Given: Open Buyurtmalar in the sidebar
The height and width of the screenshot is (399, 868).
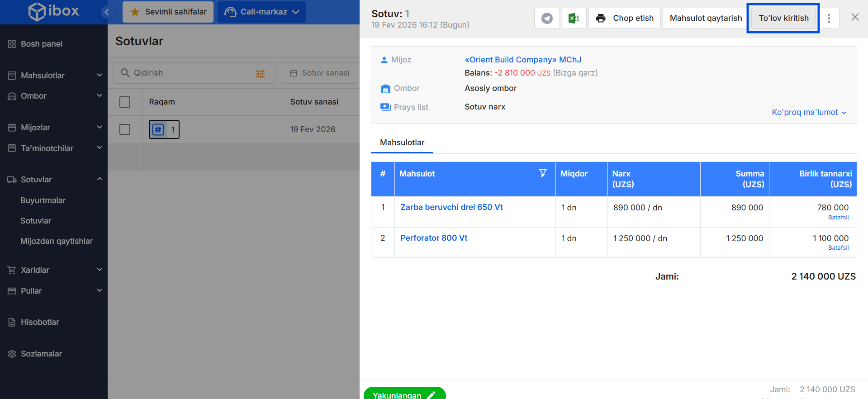Looking at the screenshot, I should click(x=43, y=200).
